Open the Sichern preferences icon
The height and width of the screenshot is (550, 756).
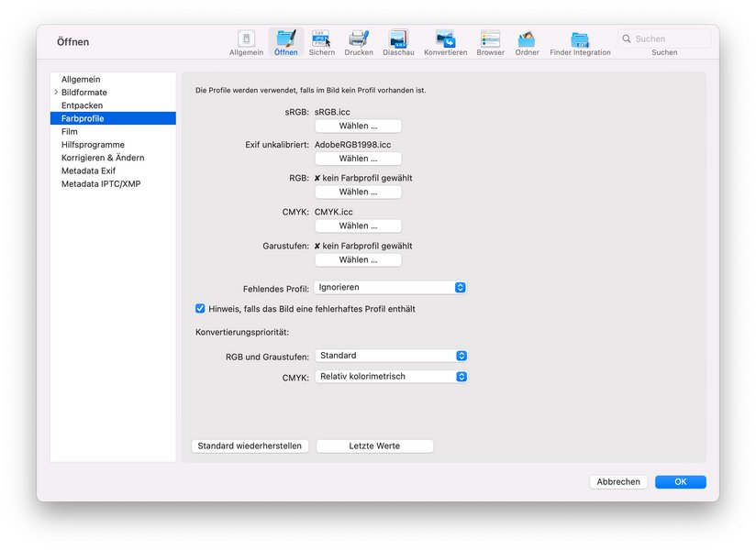tap(322, 43)
